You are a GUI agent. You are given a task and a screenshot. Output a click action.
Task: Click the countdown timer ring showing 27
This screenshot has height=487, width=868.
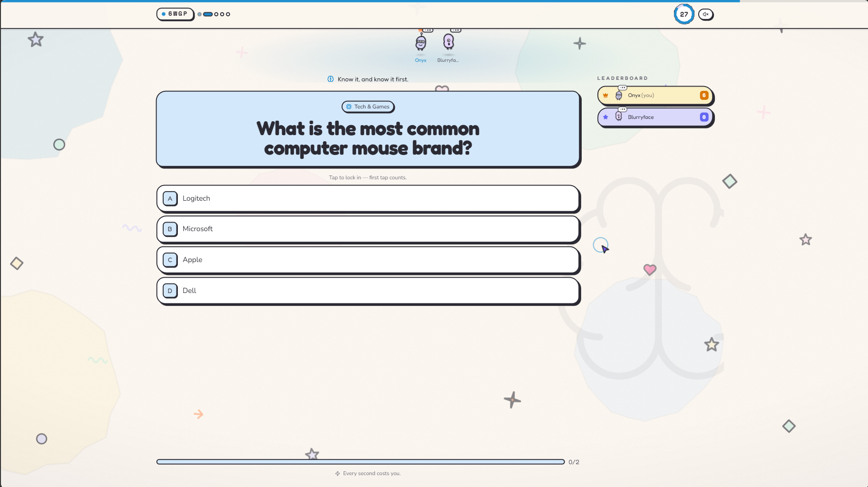(684, 14)
